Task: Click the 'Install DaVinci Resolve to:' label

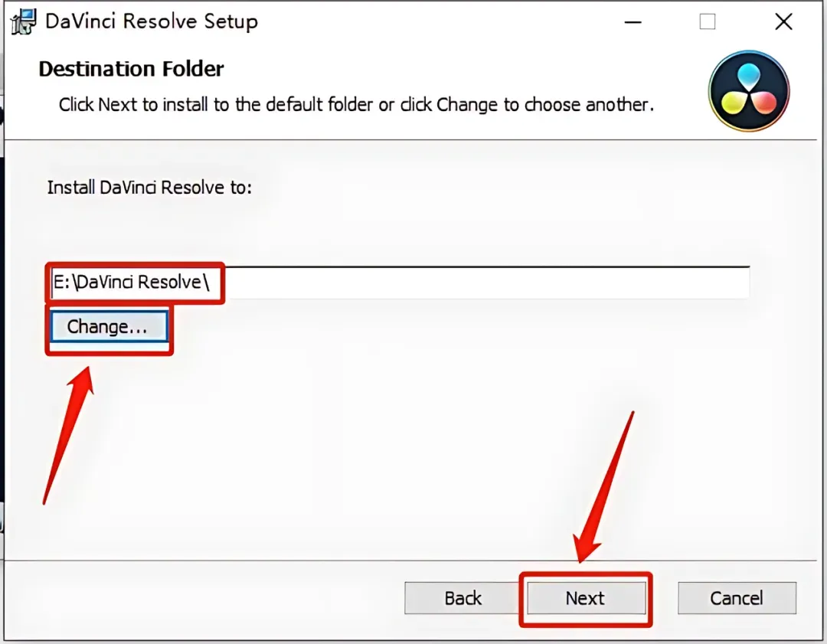Action: [150, 188]
